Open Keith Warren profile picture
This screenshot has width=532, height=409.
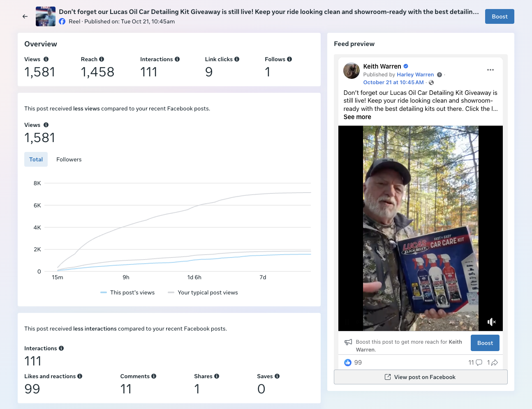point(352,71)
